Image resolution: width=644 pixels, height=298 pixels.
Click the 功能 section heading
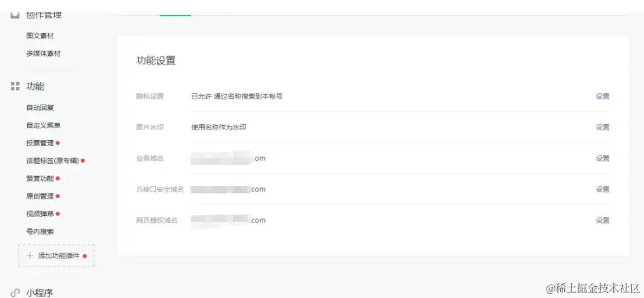(x=35, y=86)
